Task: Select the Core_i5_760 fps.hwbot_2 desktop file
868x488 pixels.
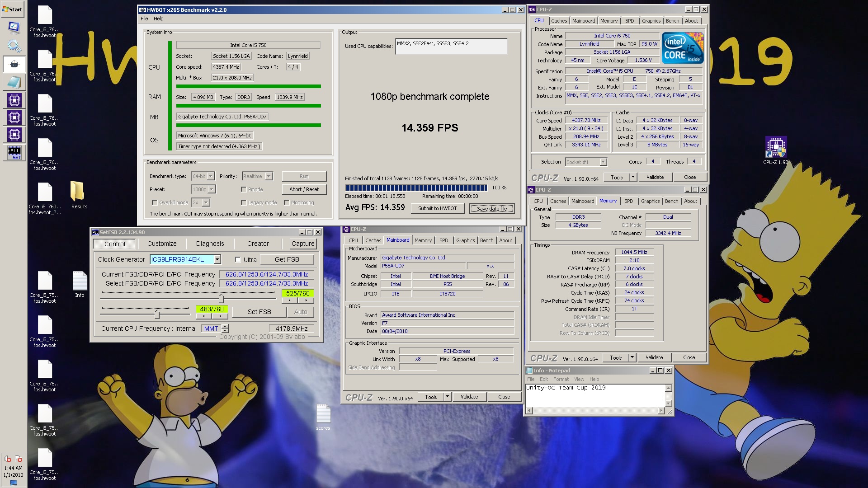Action: coord(45,198)
